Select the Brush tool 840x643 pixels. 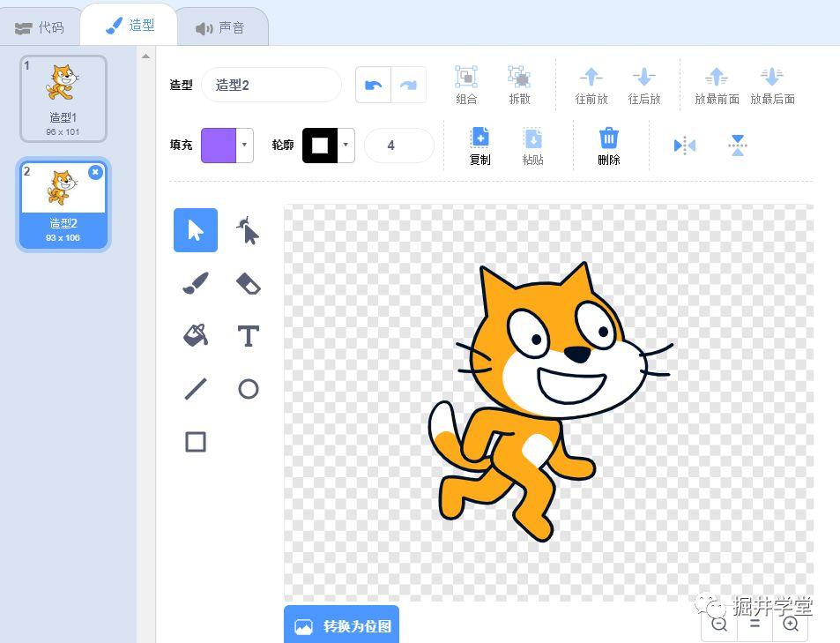[x=196, y=283]
